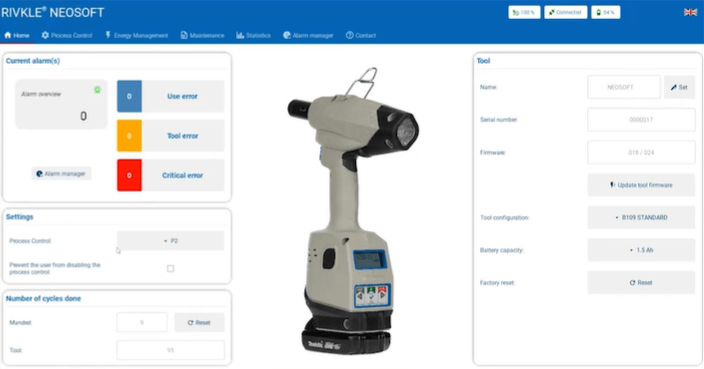This screenshot has width=704, height=369.
Task: Click the red Critical error counter
Action: pyautogui.click(x=129, y=175)
